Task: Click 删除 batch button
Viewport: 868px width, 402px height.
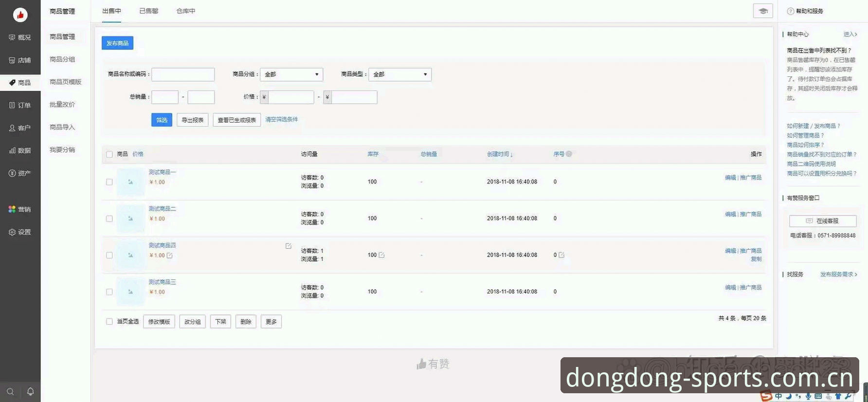Action: pos(246,322)
